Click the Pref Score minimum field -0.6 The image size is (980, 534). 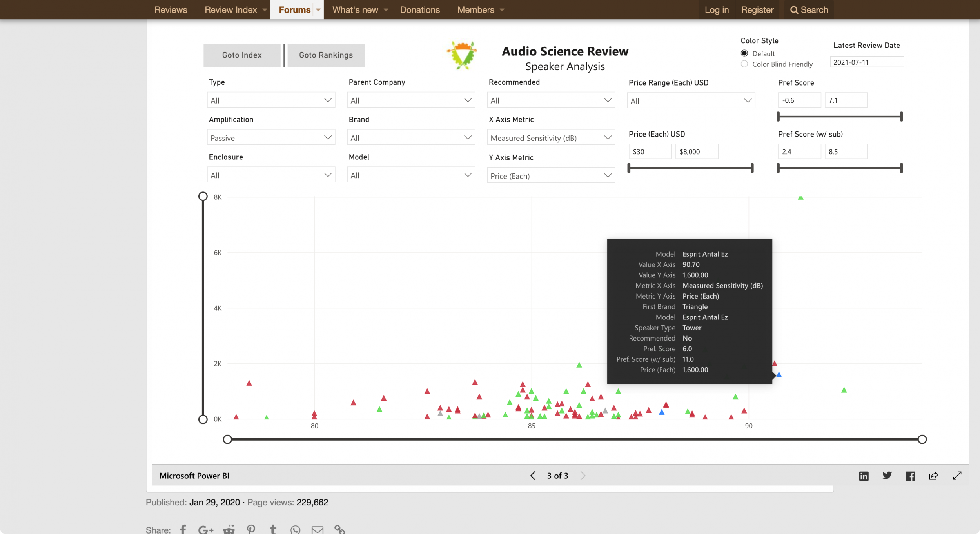(799, 100)
